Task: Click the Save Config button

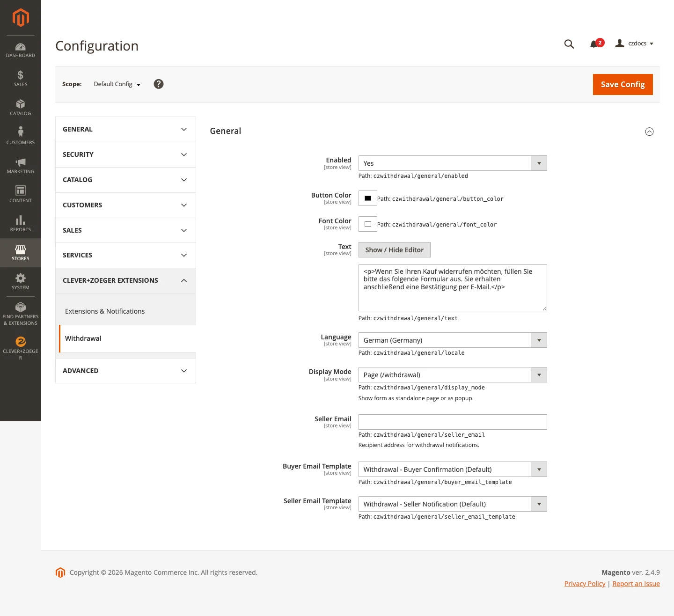Action: coord(623,84)
